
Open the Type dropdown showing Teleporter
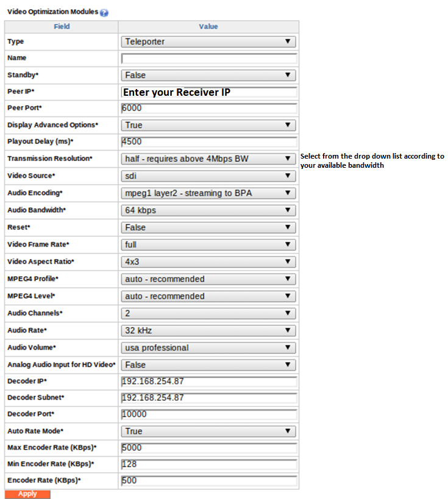point(208,41)
